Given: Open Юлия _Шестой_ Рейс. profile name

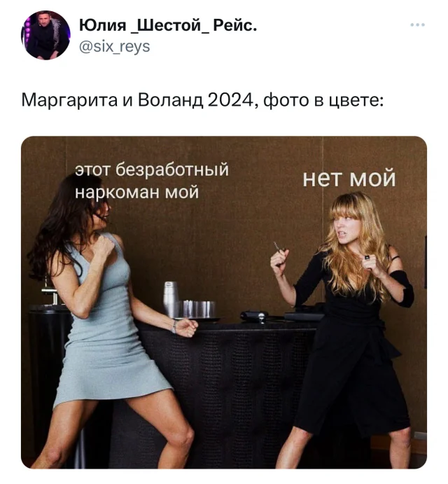Looking at the screenshot, I should click(x=168, y=25).
